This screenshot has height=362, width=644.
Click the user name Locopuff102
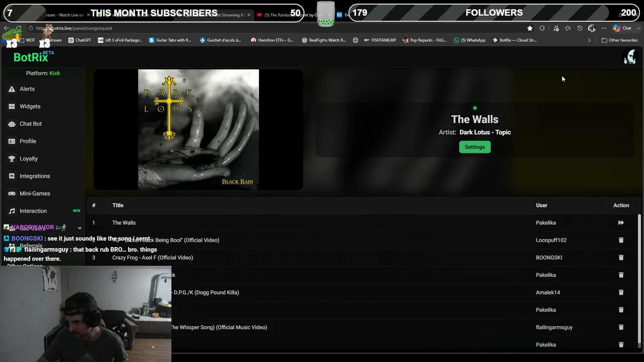point(551,240)
